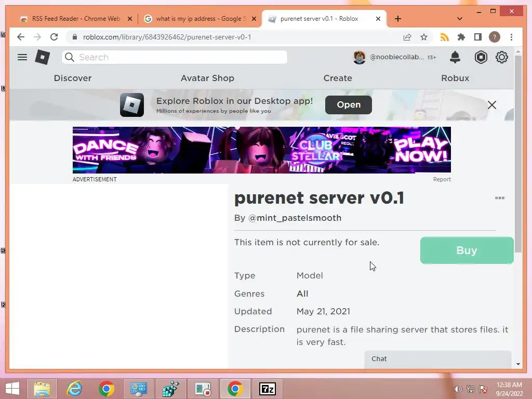532x399 pixels.
Task: Go to the Robux section
Action: [x=455, y=78]
